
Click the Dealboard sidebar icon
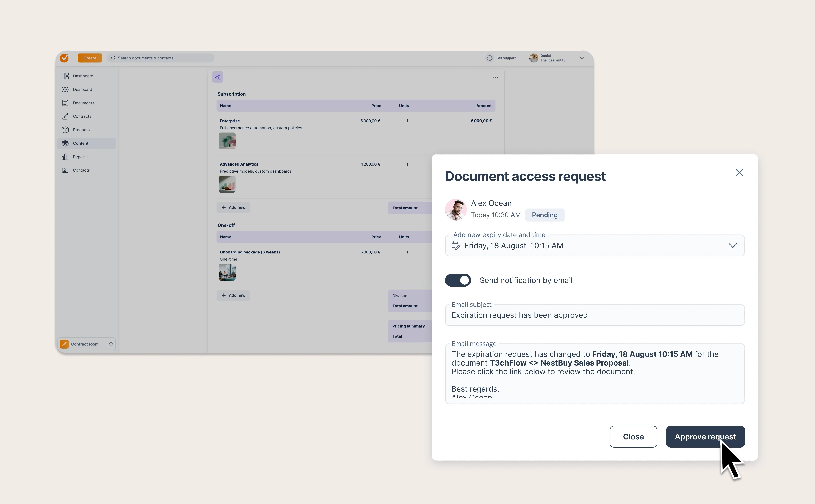(x=65, y=89)
